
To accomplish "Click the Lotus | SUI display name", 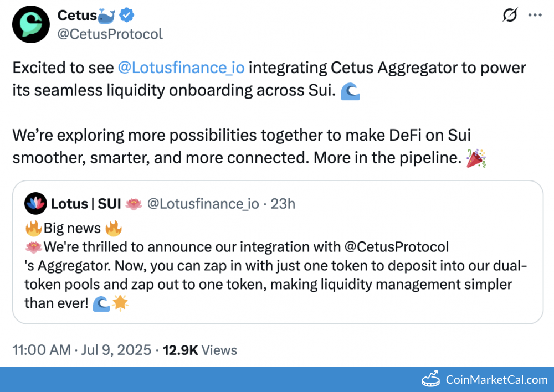I will 86,204.
